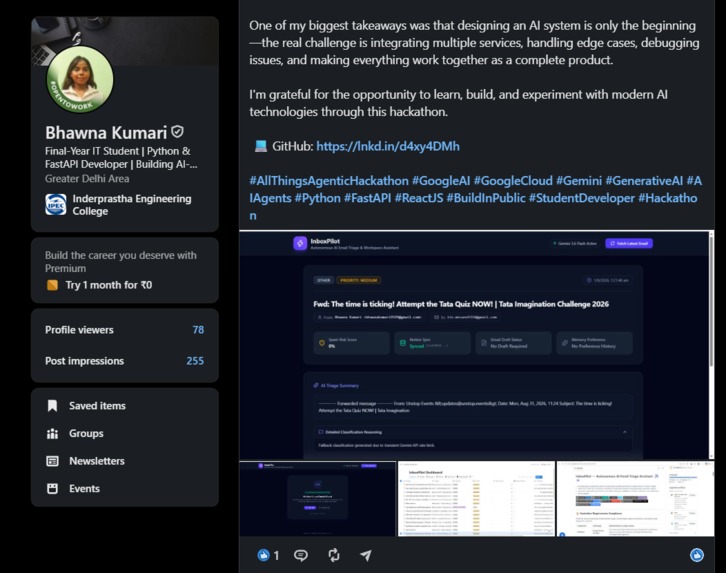Collapse the Detailed Classification Reasoning chevron
Image resolution: width=726 pixels, height=573 pixels.
coord(625,432)
